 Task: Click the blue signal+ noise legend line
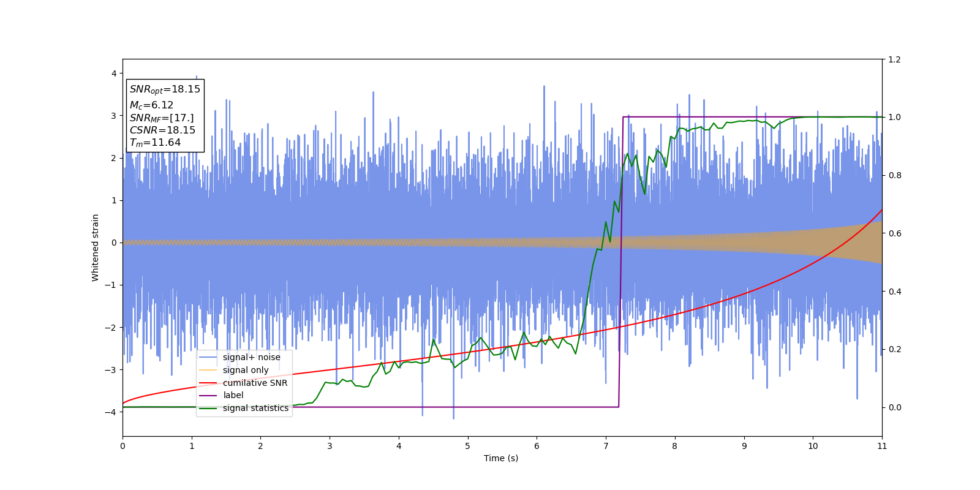[x=208, y=357]
